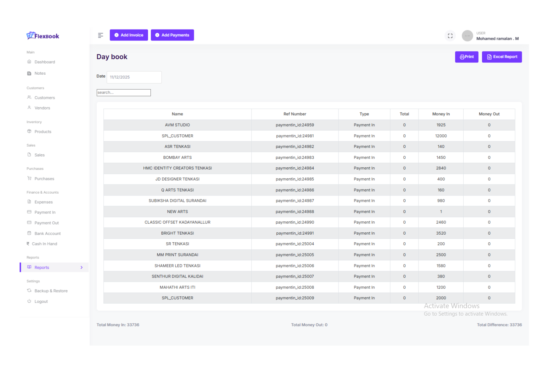Open the Date picker field
The height and width of the screenshot is (392, 549).
click(x=134, y=77)
